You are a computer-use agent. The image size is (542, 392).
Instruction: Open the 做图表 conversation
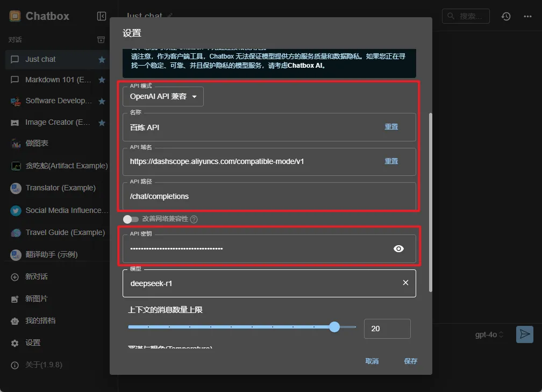(x=58, y=143)
